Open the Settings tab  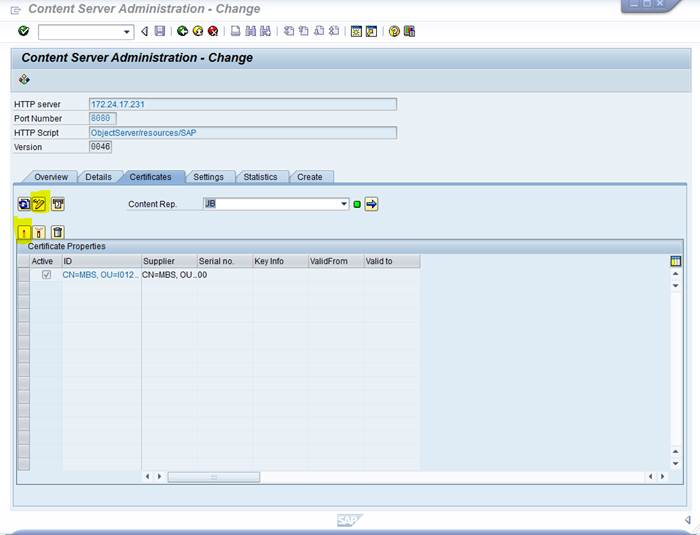click(208, 177)
